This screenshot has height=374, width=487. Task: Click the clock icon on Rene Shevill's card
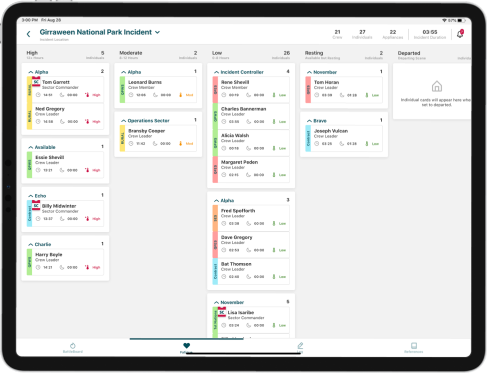224,95
